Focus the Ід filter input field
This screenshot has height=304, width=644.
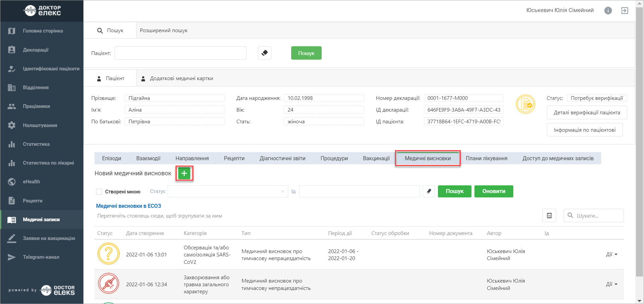point(359,191)
